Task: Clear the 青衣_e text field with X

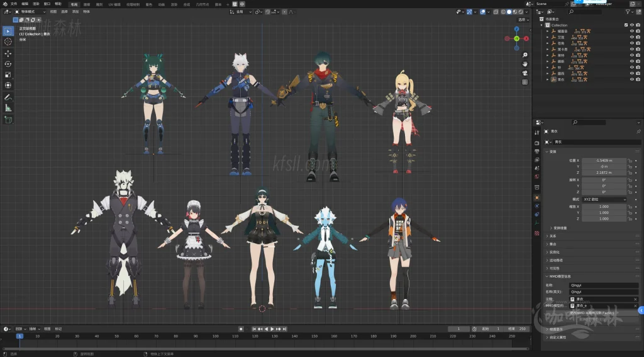Action: (635, 305)
